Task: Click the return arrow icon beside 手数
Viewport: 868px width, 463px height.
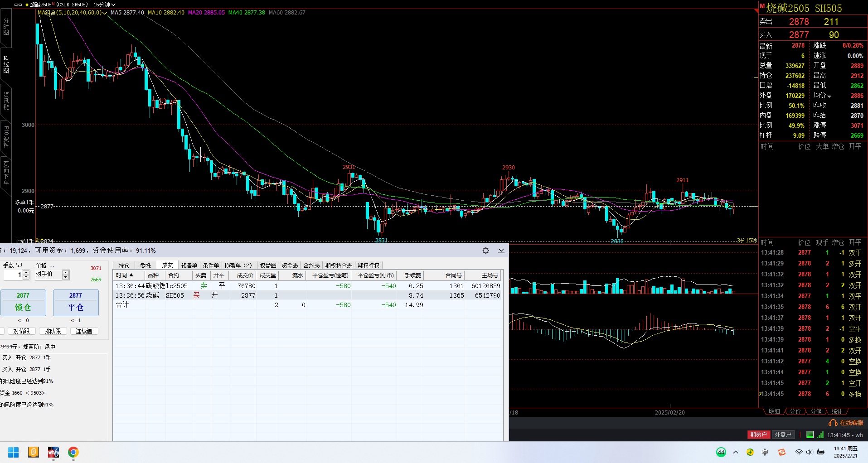Action: [19, 265]
